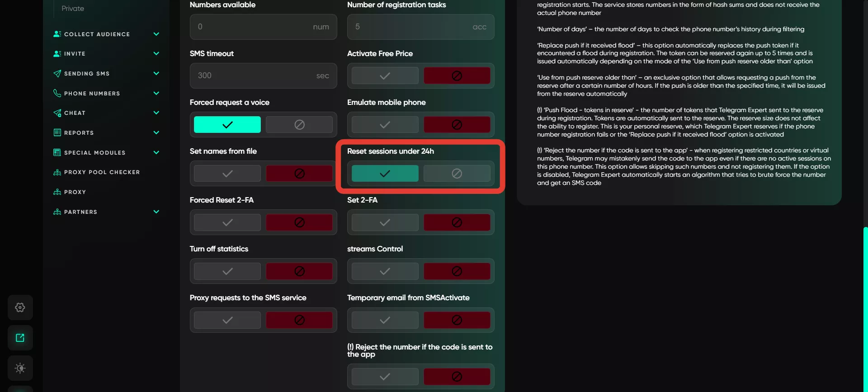868x392 pixels.
Task: Enable Set 2-FA option
Action: coord(385,222)
